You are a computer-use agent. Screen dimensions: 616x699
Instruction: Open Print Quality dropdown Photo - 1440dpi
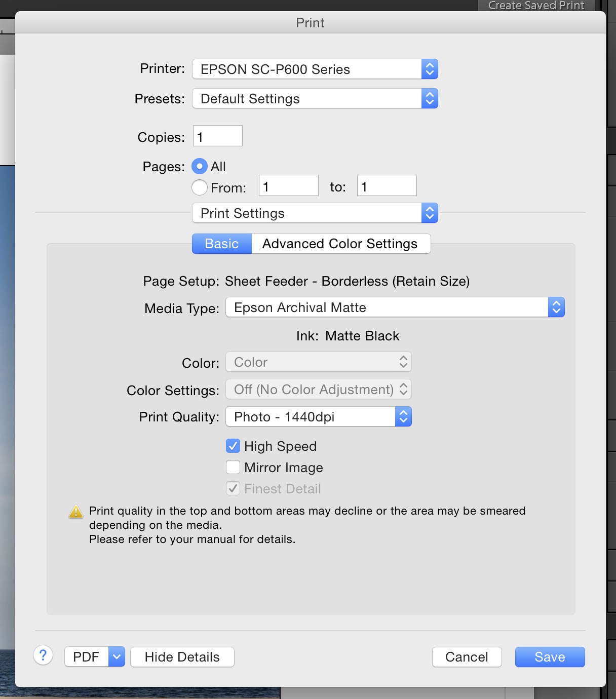click(319, 416)
